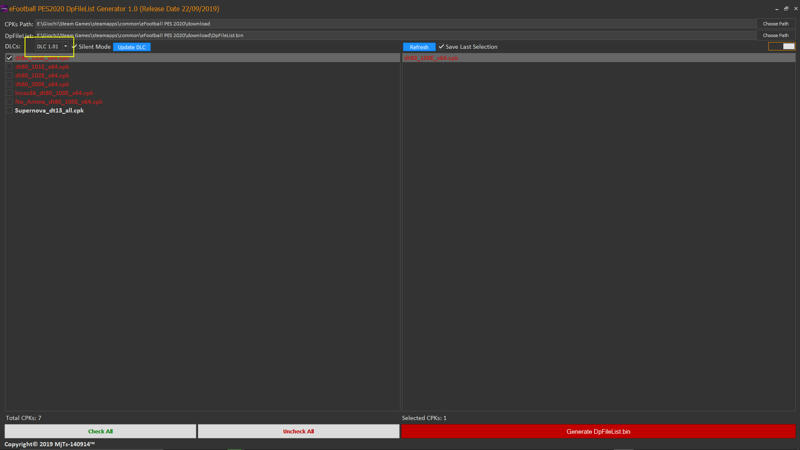Click the Total CPKs: 7 label
Image resolution: width=800 pixels, height=450 pixels.
click(x=23, y=418)
